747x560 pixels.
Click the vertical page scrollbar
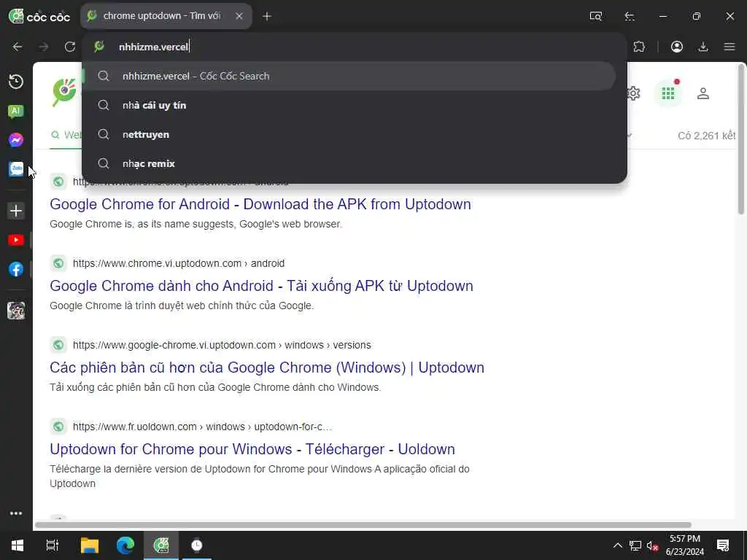[741, 139]
